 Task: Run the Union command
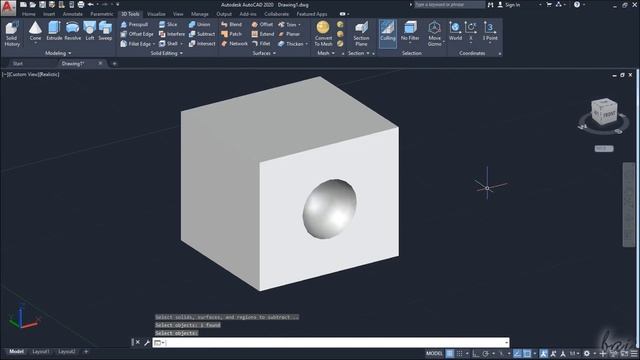click(x=200, y=24)
